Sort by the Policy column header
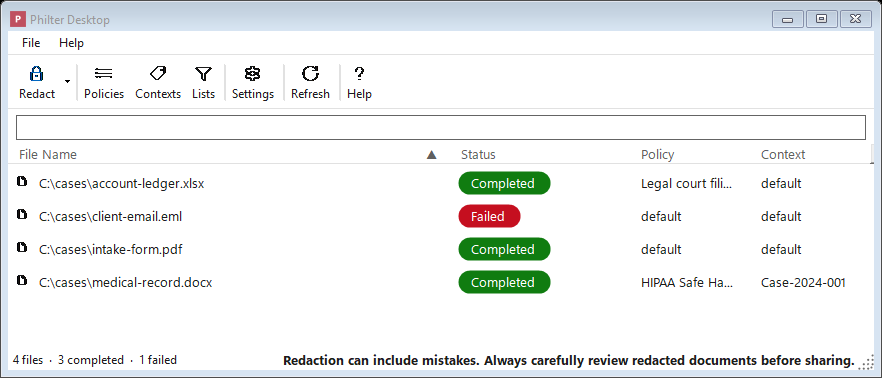Viewport: 882px width, 378px height. tap(657, 154)
